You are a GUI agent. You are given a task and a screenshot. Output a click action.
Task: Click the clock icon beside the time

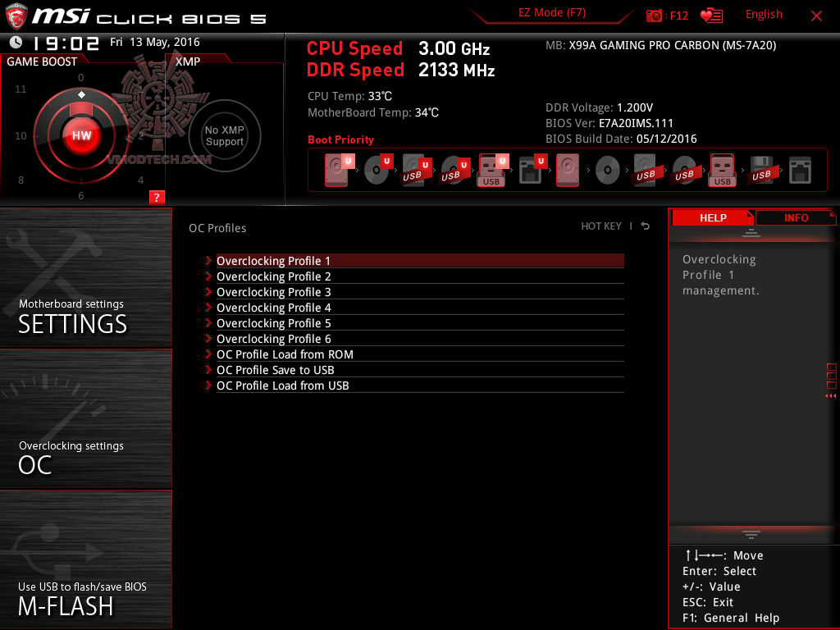[16, 43]
